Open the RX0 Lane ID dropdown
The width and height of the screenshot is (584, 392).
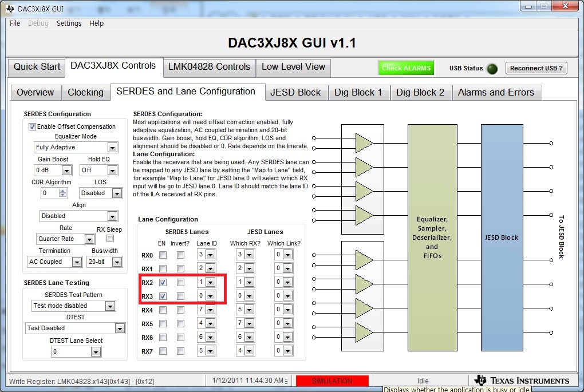point(211,255)
